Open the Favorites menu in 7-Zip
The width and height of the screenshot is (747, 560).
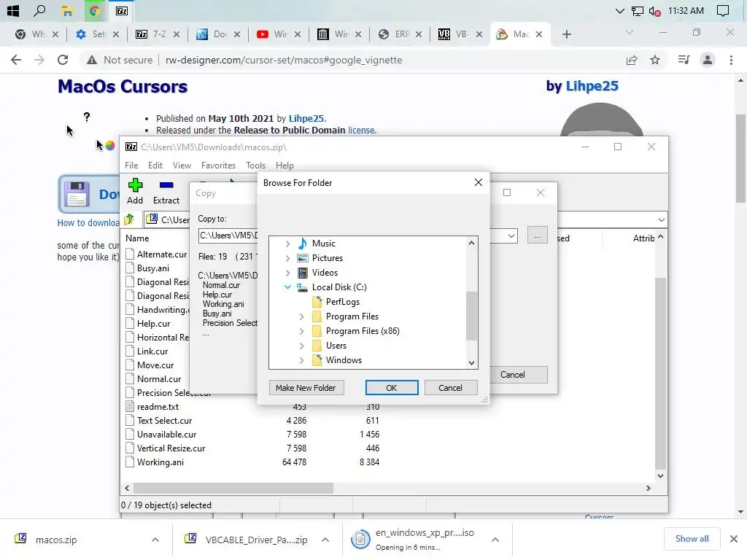pos(218,166)
